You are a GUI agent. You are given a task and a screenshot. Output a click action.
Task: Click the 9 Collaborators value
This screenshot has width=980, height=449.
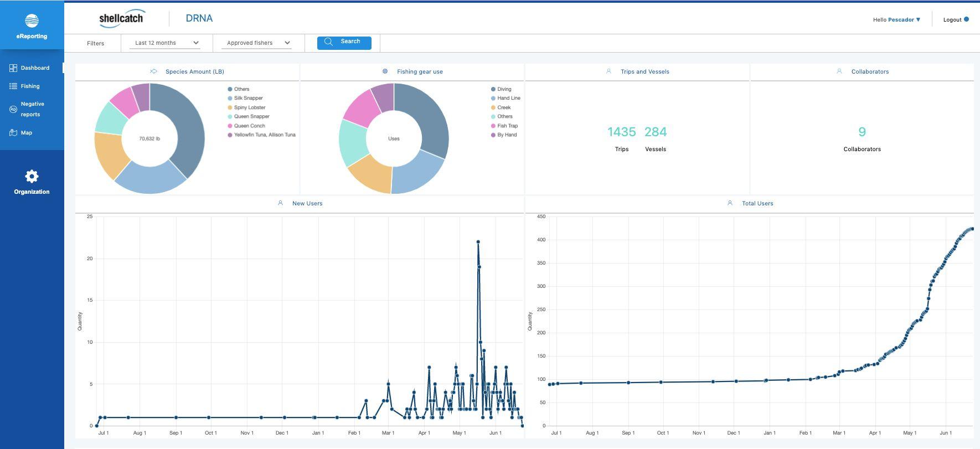862,132
